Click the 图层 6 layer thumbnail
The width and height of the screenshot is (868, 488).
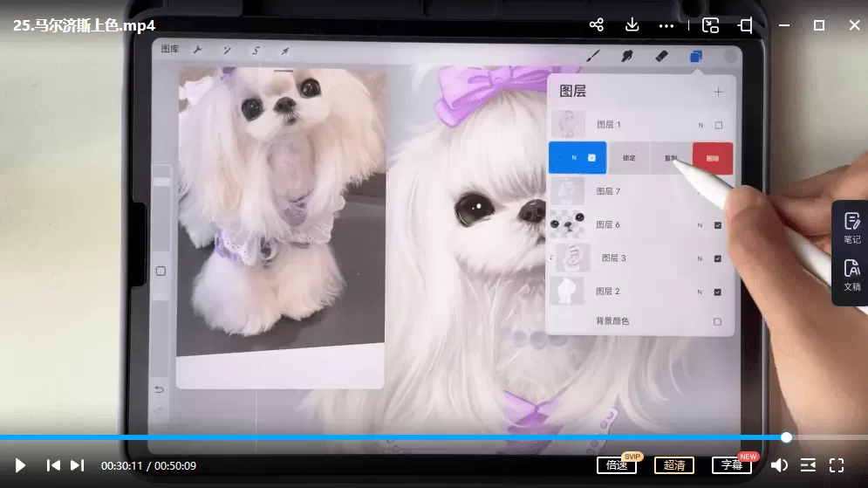coord(566,225)
